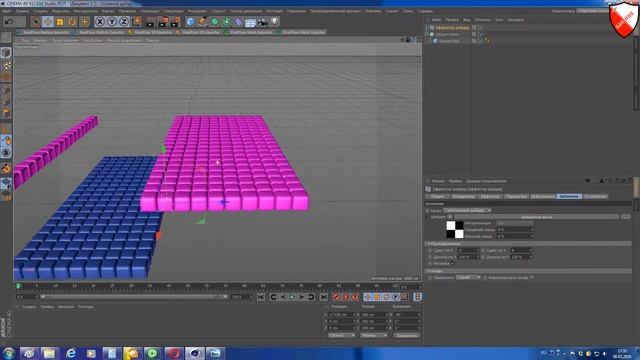Viewport: 640px width, 360px height.
Task: Open the Shading tab of the effector
Action: click(569, 196)
